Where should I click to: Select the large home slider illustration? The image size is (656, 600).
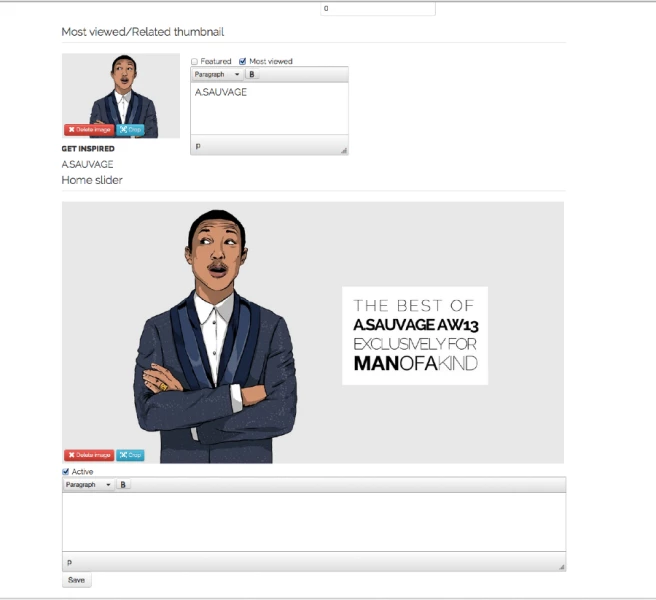tap(313, 332)
